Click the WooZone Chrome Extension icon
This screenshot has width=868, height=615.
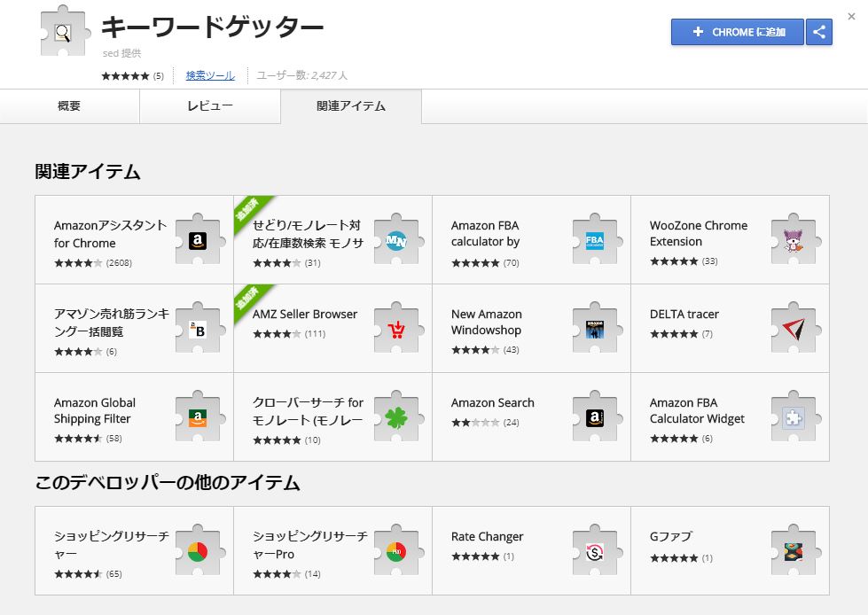point(796,239)
